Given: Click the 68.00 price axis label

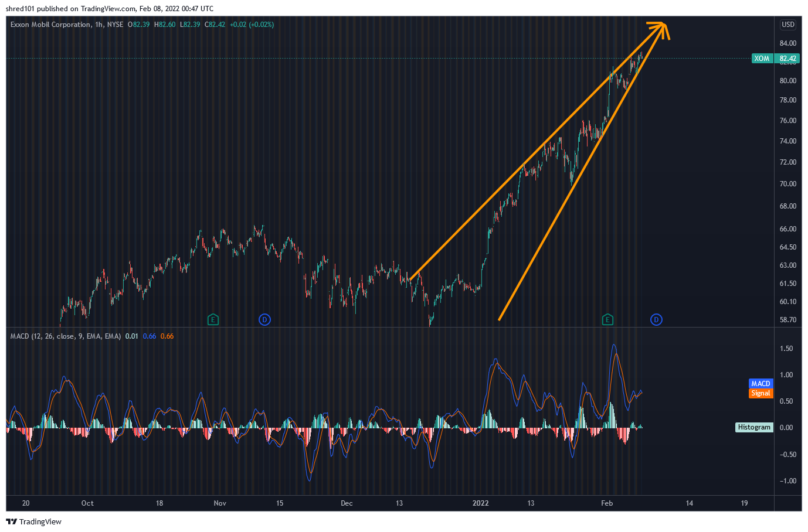Looking at the screenshot, I should pyautogui.click(x=788, y=206).
